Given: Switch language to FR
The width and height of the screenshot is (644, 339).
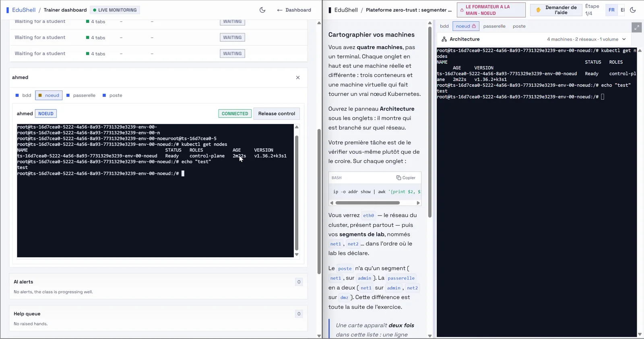Looking at the screenshot, I should (611, 10).
